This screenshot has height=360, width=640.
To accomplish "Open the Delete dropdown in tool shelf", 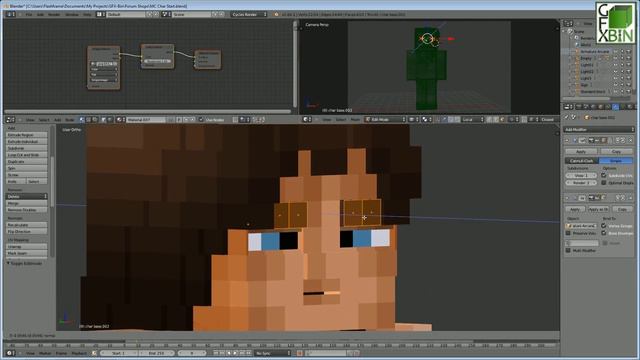I will 27,196.
